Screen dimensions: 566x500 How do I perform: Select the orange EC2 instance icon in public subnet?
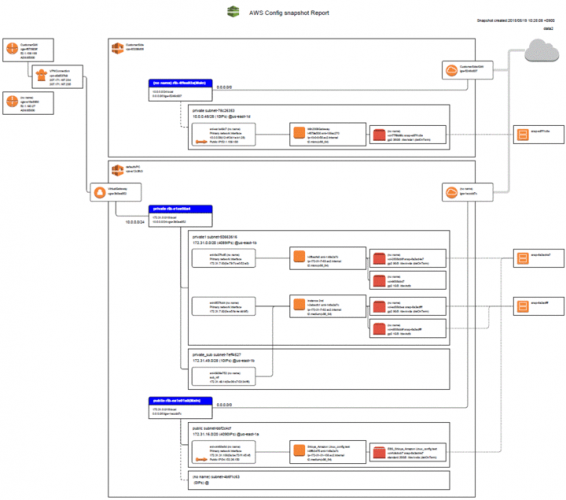299,450
